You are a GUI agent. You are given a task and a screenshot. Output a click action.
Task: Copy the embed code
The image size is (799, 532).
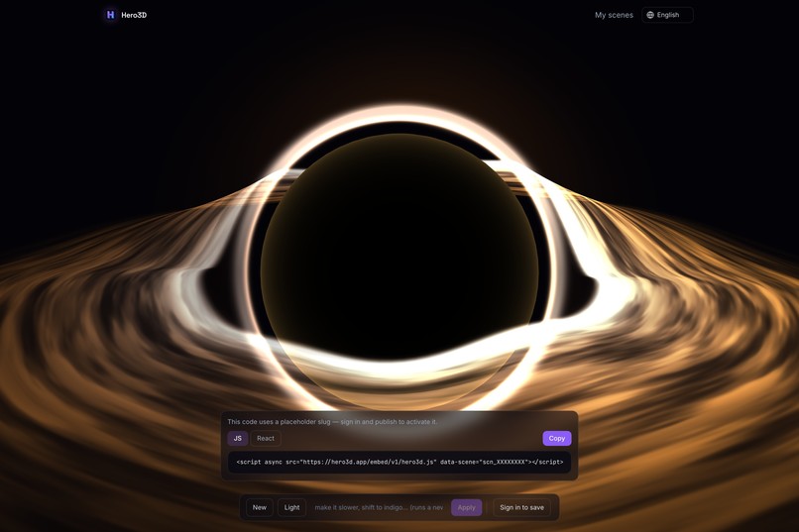[556, 438]
